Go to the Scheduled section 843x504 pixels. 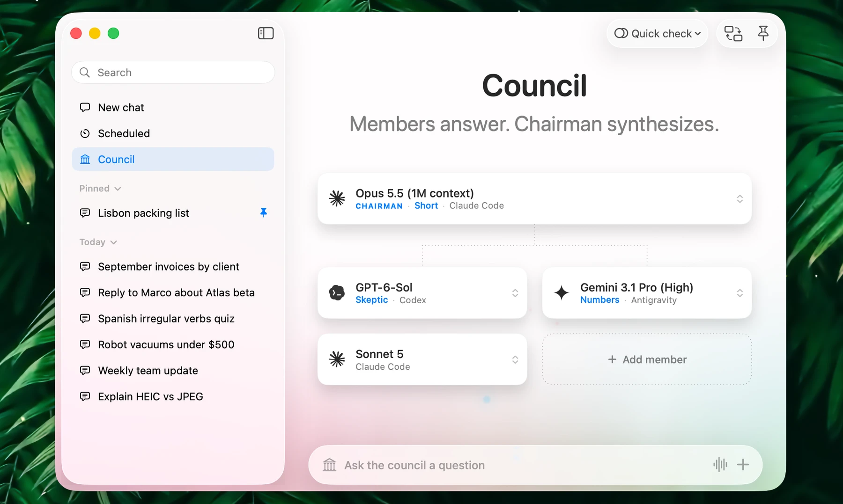click(173, 133)
